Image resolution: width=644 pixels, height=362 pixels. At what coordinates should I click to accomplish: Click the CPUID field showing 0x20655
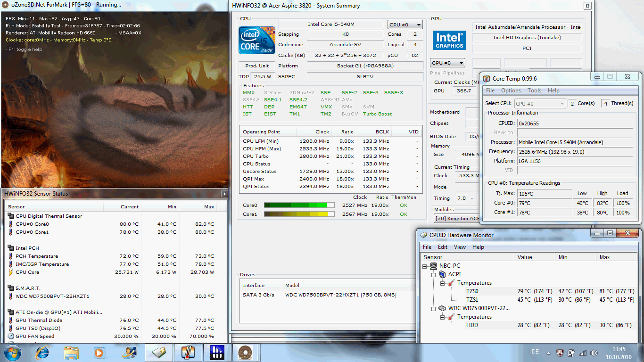tap(575, 123)
